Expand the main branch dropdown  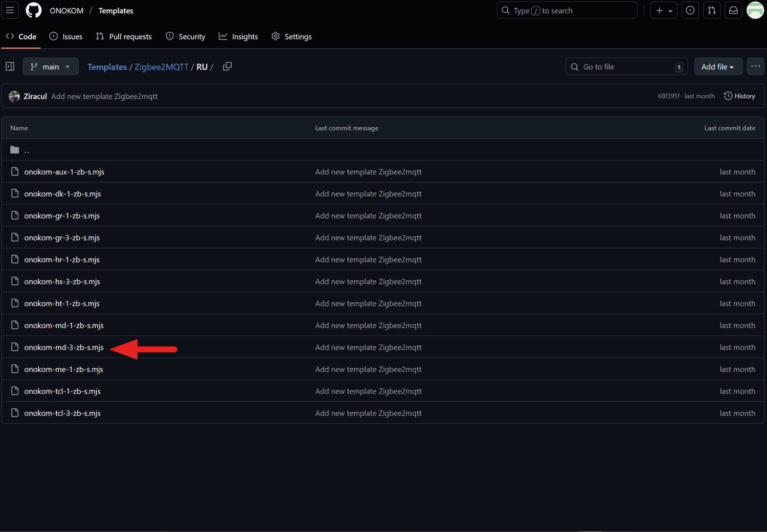(50, 66)
